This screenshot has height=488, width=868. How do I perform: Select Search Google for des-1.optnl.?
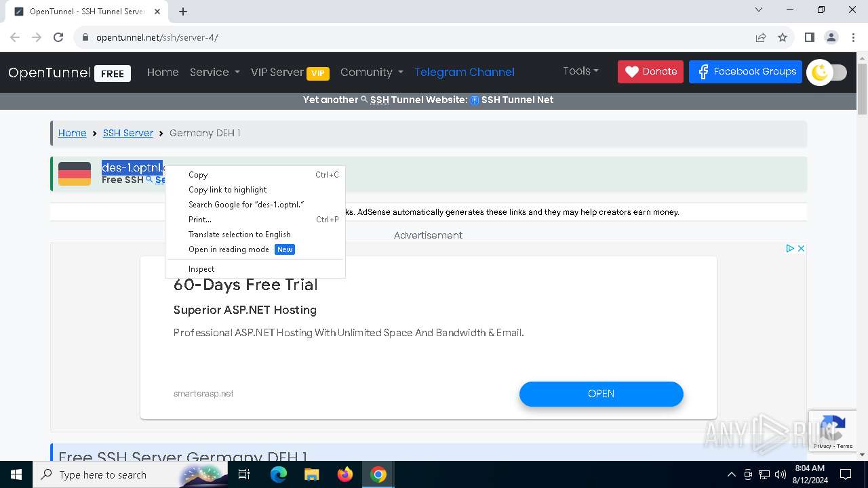coord(256,205)
